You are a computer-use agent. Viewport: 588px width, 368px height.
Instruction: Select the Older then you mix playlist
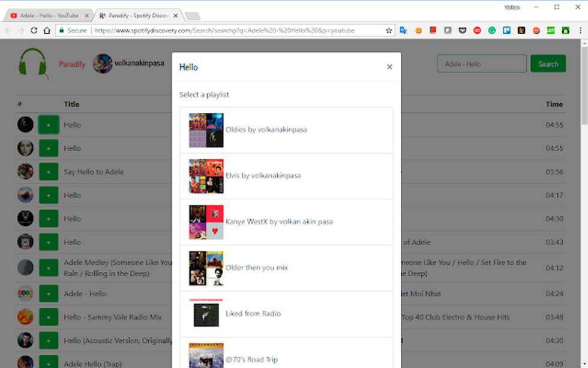pyautogui.click(x=287, y=268)
